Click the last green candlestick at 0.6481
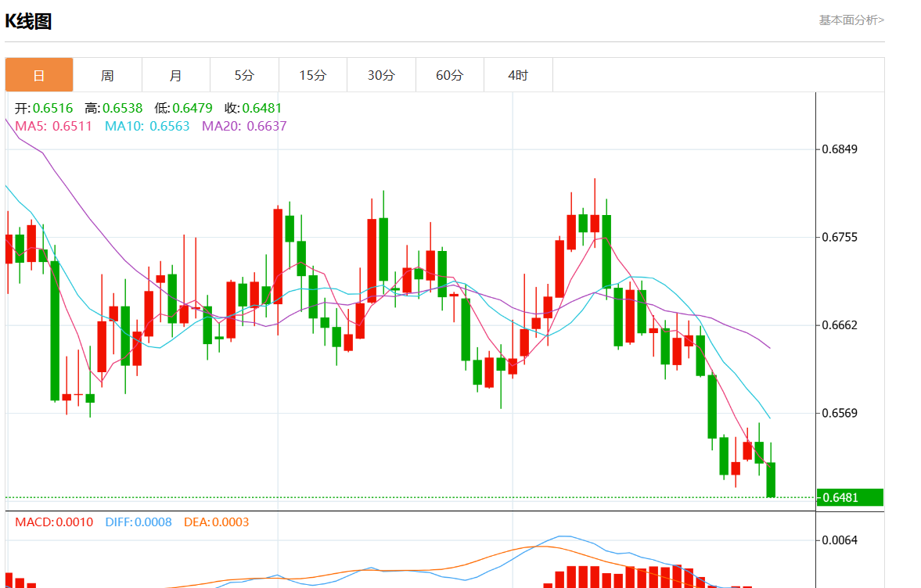The height and width of the screenshot is (588, 921). coord(771,479)
